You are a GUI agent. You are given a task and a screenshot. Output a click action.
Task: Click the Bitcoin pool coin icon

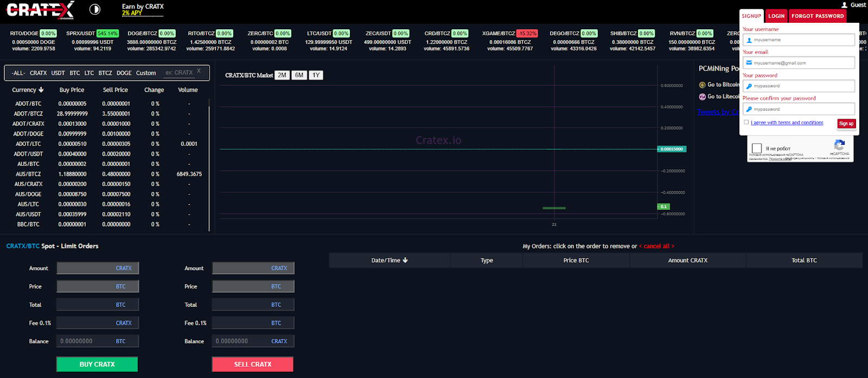click(703, 85)
